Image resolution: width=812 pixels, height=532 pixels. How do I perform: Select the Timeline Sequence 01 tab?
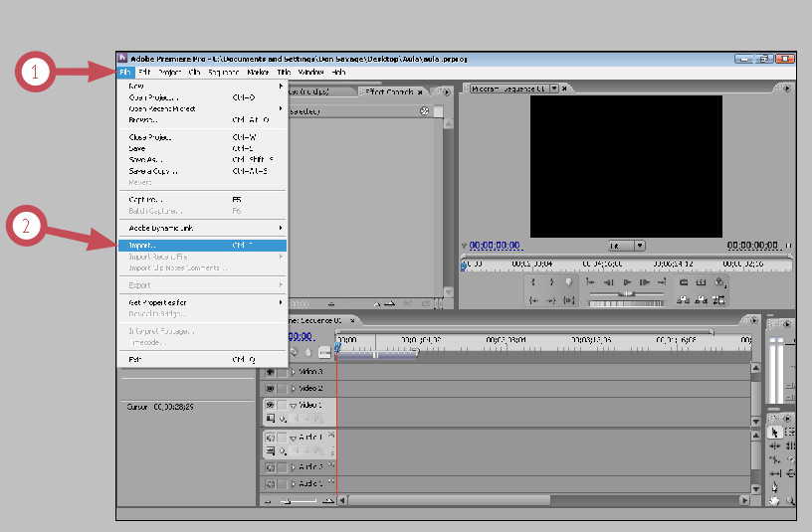click(321, 321)
